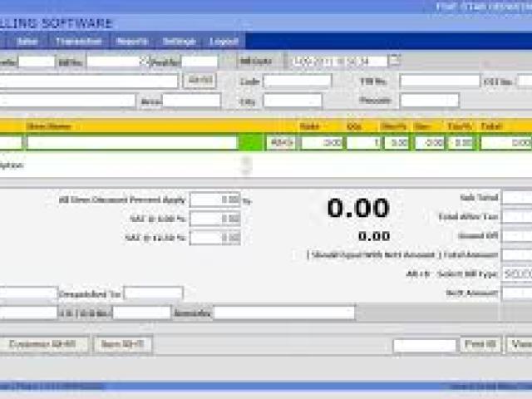532x399 pixels.
Task: Click the green cell beside Item Name field
Action: click(251, 142)
